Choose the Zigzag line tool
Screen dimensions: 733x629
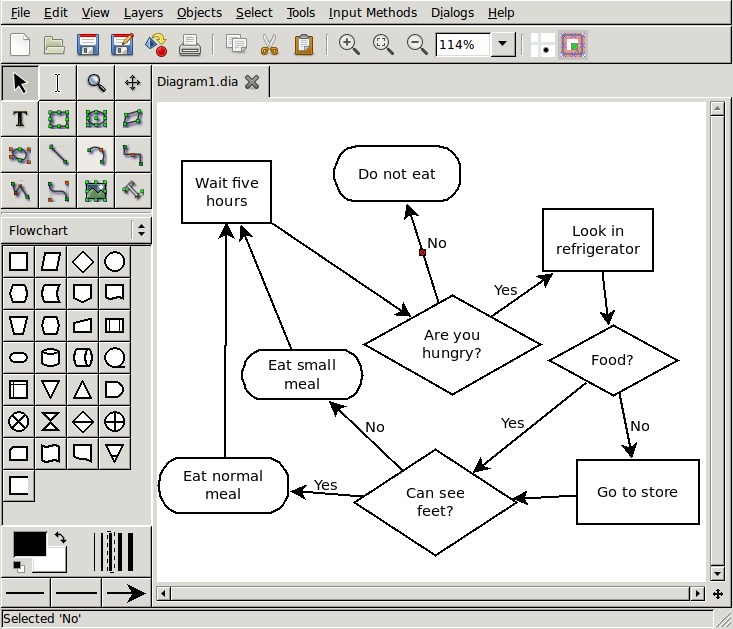(132, 154)
